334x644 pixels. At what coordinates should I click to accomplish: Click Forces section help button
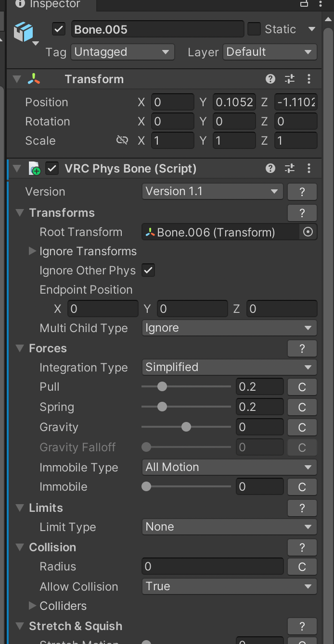click(302, 348)
